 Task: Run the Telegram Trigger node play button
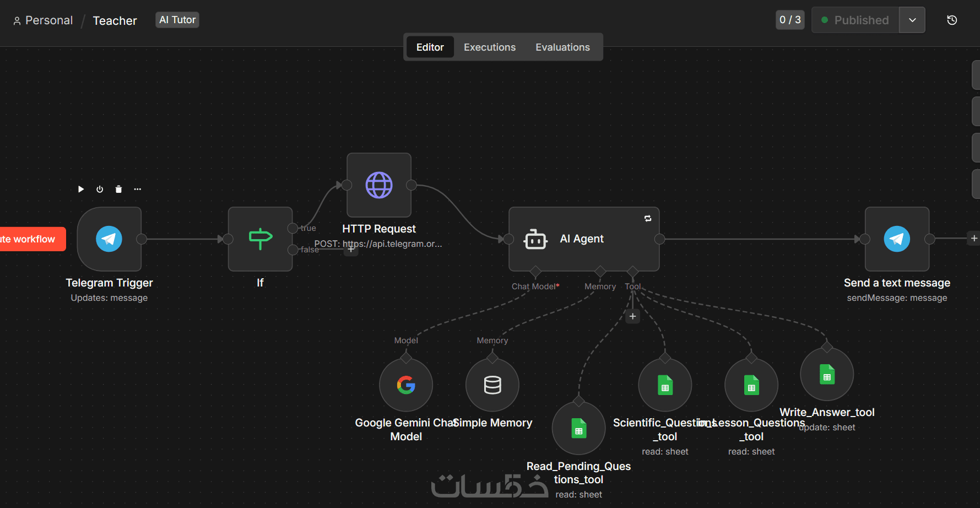pyautogui.click(x=81, y=189)
